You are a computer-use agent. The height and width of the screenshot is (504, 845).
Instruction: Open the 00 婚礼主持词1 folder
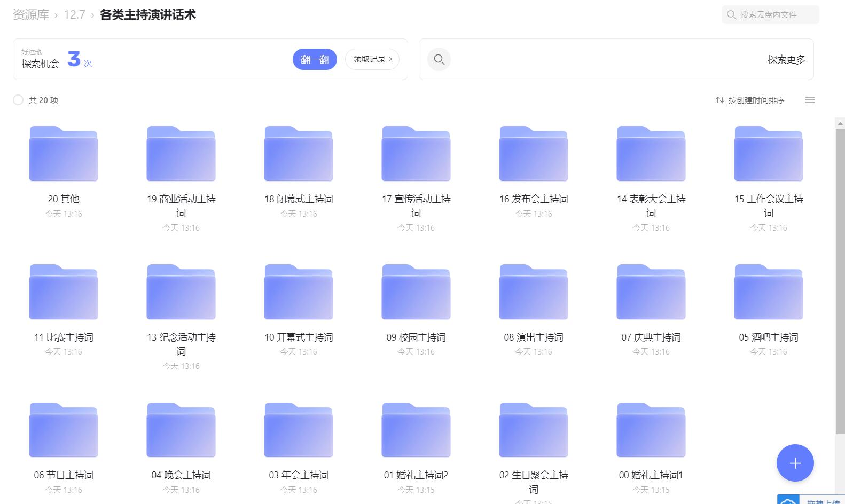click(x=651, y=430)
